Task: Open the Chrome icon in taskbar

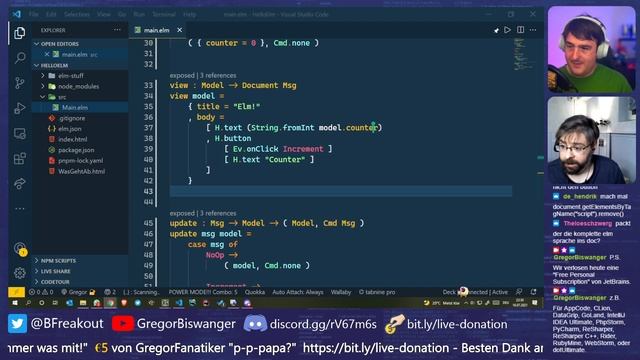Action: click(110, 303)
